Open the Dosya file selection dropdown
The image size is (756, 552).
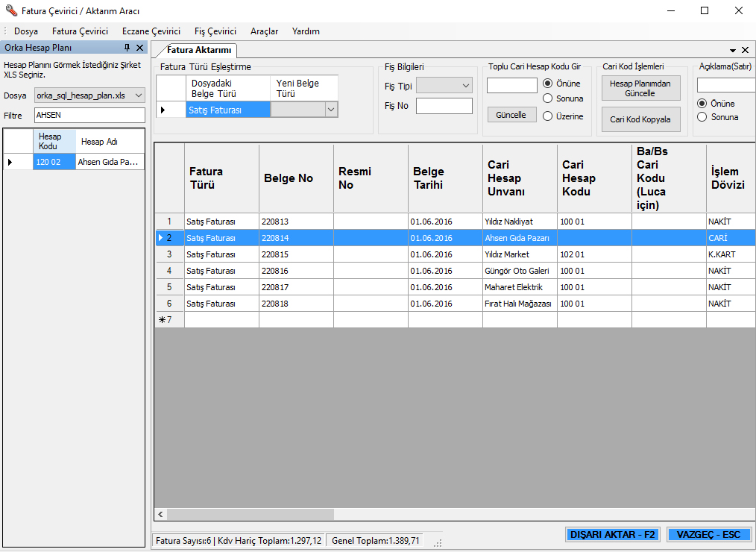point(139,95)
